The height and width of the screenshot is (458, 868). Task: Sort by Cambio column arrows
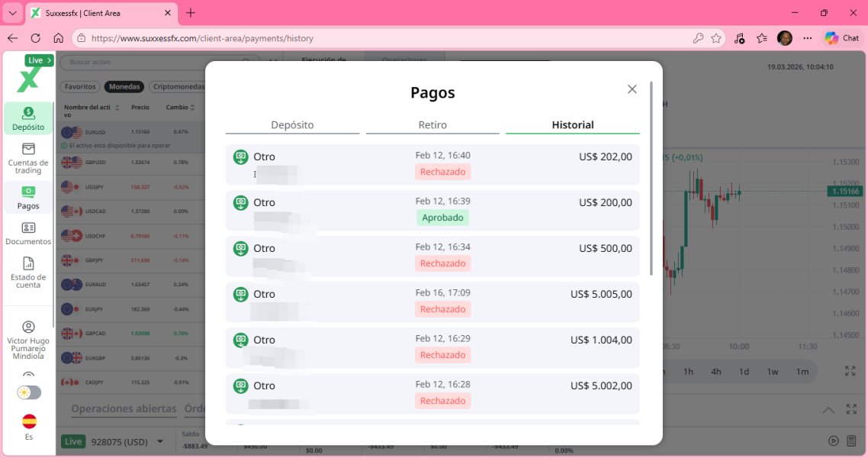pyautogui.click(x=193, y=108)
